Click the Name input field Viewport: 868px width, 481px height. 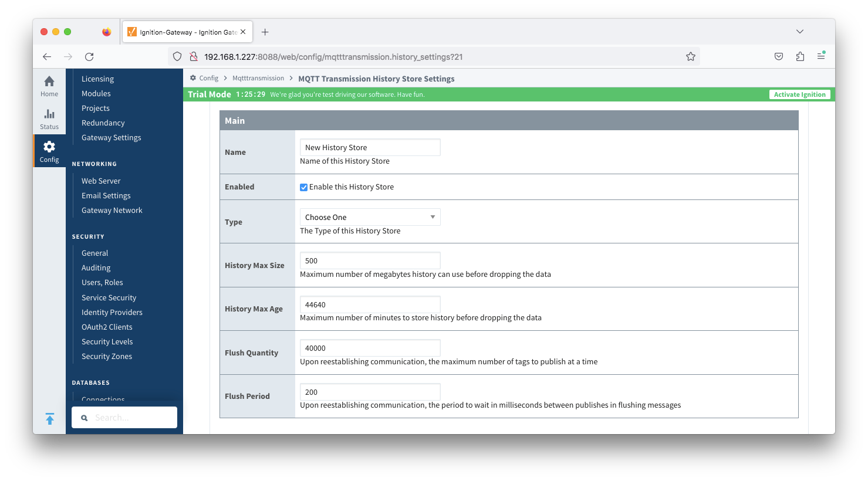pos(370,147)
